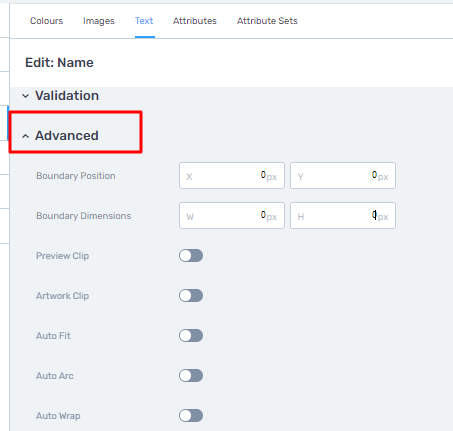Click the Edit: Name heading
The width and height of the screenshot is (453, 431).
[59, 63]
